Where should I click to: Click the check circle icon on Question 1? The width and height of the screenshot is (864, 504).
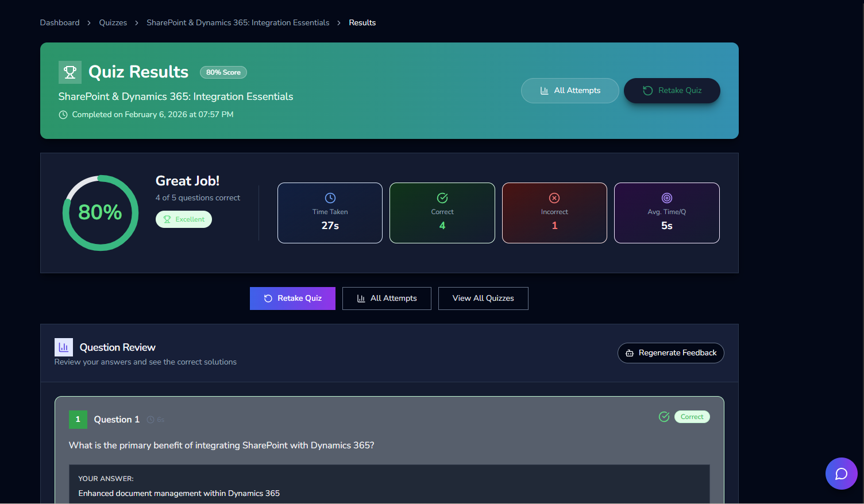(x=664, y=417)
